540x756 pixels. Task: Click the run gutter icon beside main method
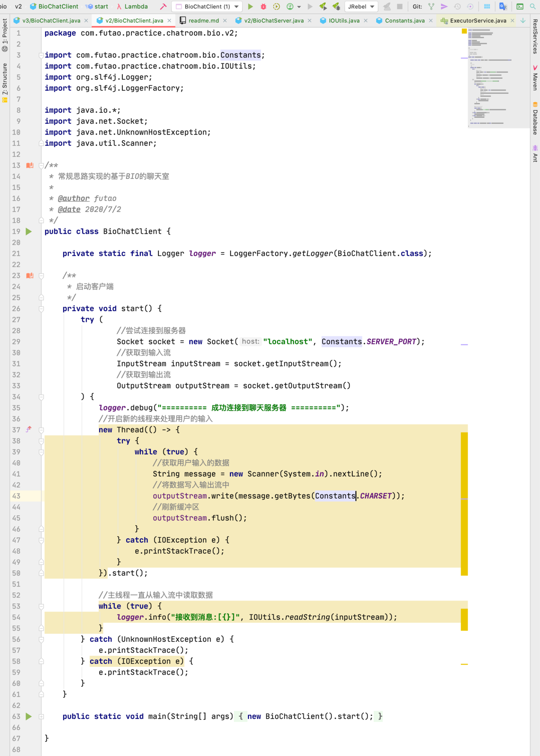[x=29, y=716]
